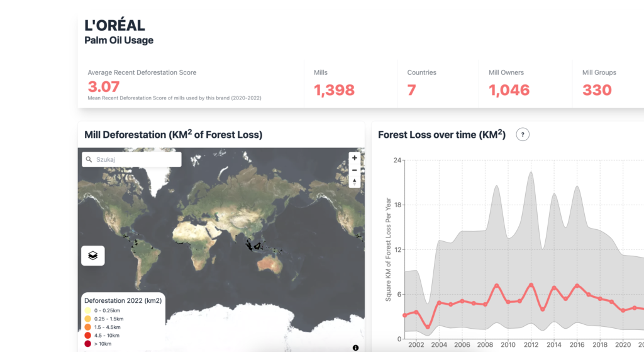
Task: Click the 2003 lowest data point on chart
Action: (428, 327)
